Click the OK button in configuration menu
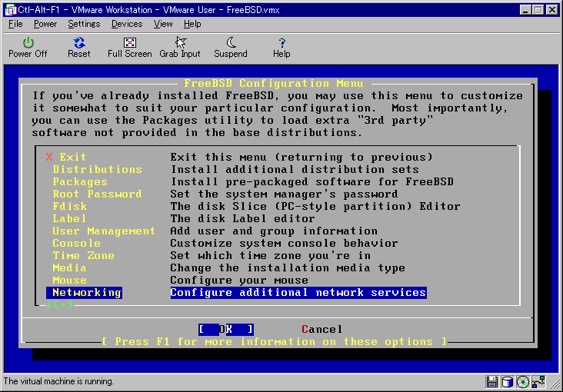 226,329
